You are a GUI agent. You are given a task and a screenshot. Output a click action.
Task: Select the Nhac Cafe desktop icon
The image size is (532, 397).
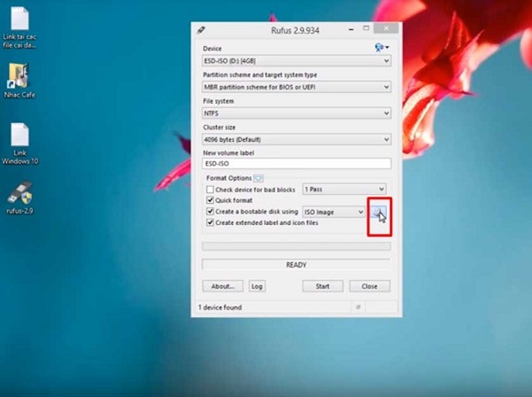pyautogui.click(x=19, y=81)
